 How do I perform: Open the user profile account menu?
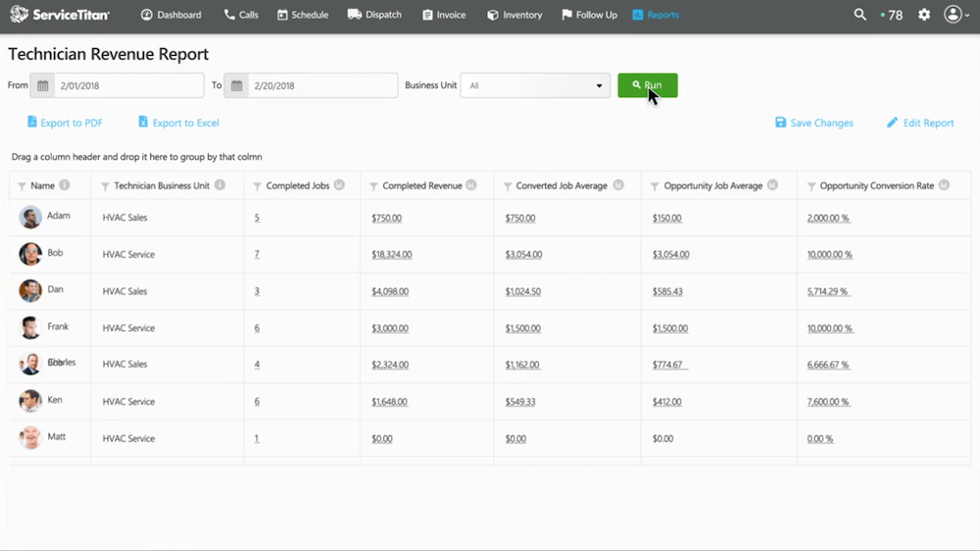[955, 15]
